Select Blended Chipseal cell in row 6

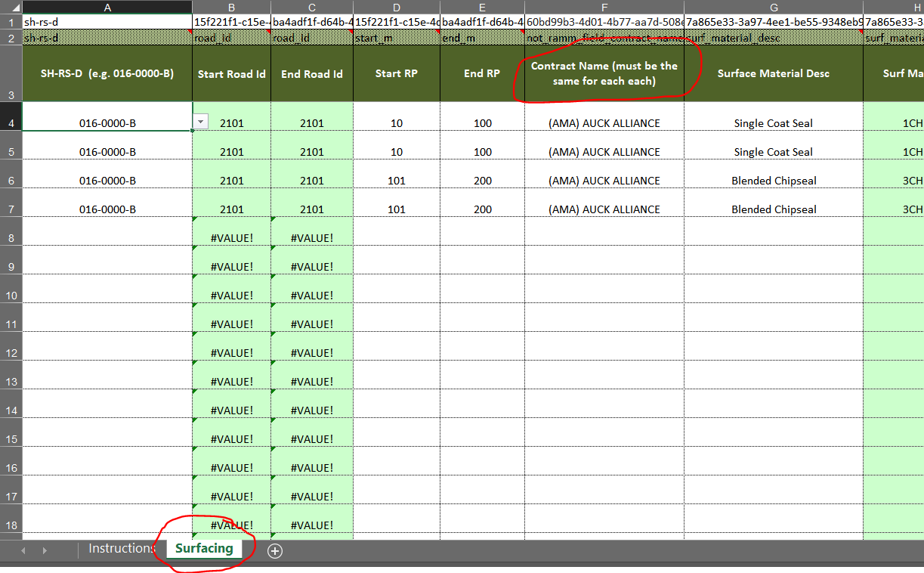point(773,181)
